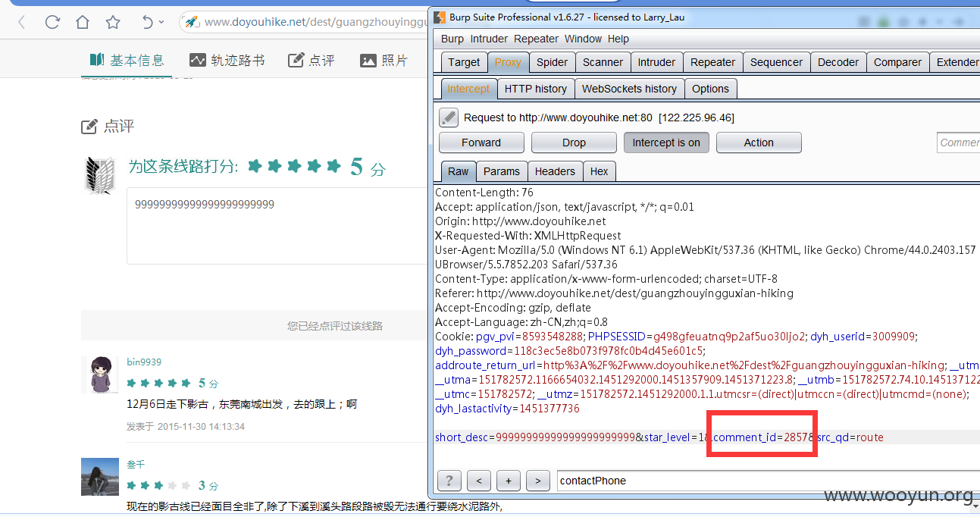This screenshot has height=517, width=980.
Task: Switch to Raw request view
Action: [458, 171]
